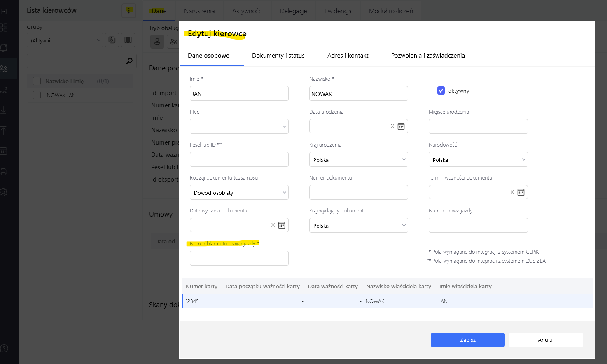Viewport: 607px width, 364px height.
Task: Clear the Data urodzenia date field
Action: tap(392, 126)
